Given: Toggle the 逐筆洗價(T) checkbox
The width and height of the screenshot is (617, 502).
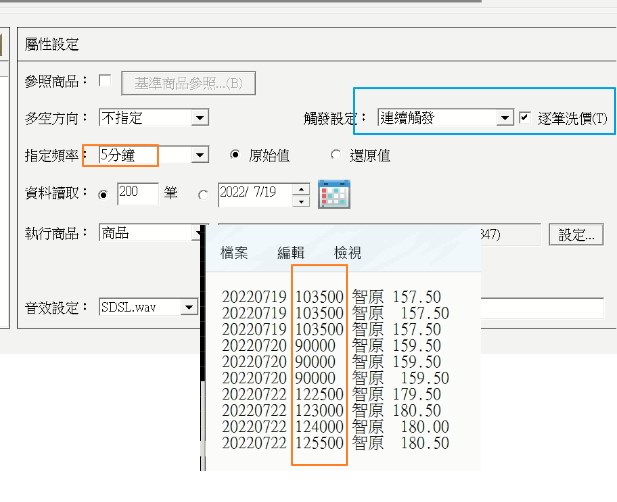Looking at the screenshot, I should [x=525, y=118].
